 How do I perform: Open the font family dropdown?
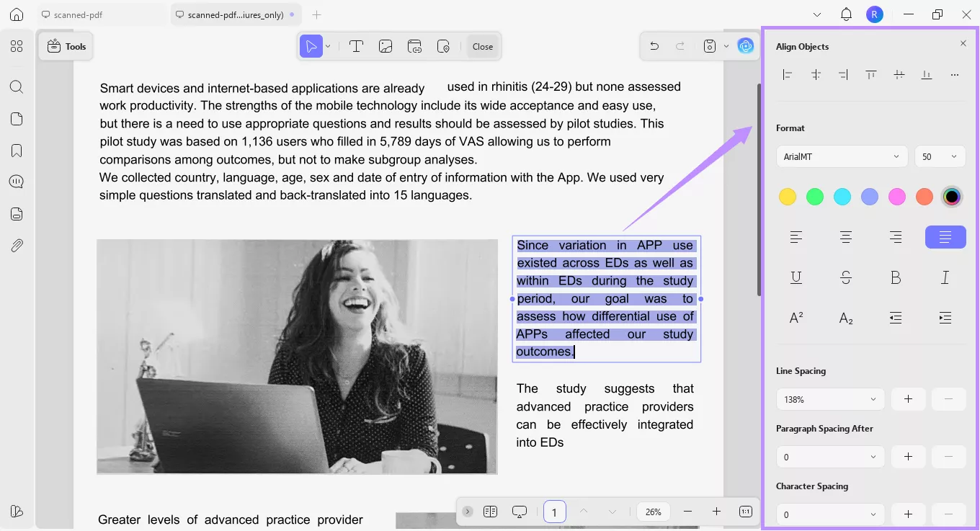point(842,156)
